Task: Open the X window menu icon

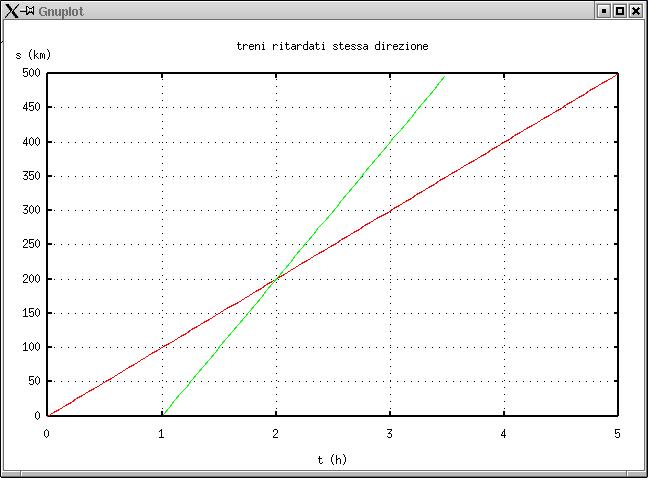Action: pyautogui.click(x=11, y=10)
